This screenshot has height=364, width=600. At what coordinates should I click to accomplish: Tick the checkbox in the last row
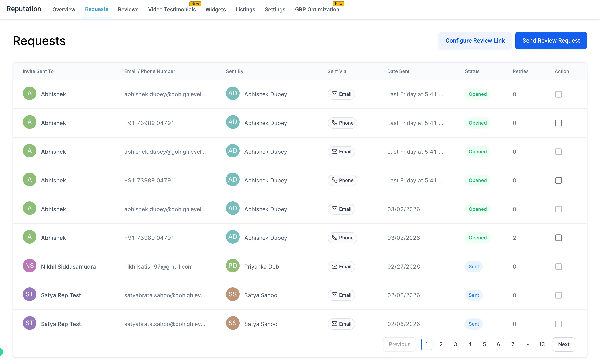558,324
